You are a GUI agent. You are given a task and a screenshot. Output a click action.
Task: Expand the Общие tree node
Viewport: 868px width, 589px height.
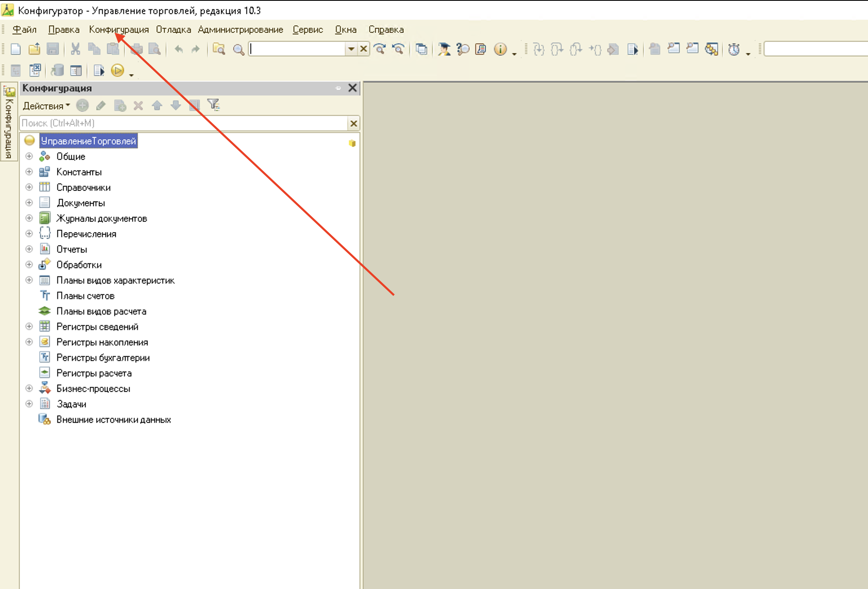pos(29,156)
